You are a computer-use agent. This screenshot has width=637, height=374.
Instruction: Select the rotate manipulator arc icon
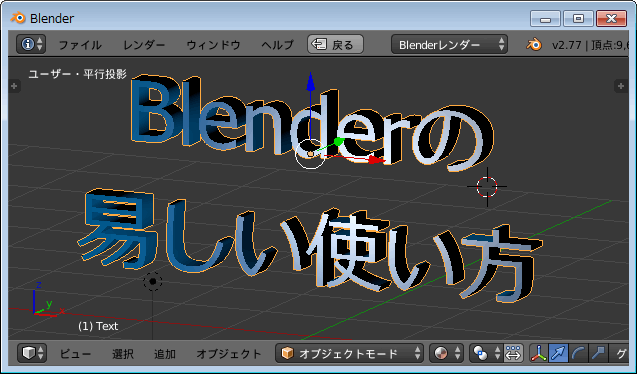(x=577, y=353)
